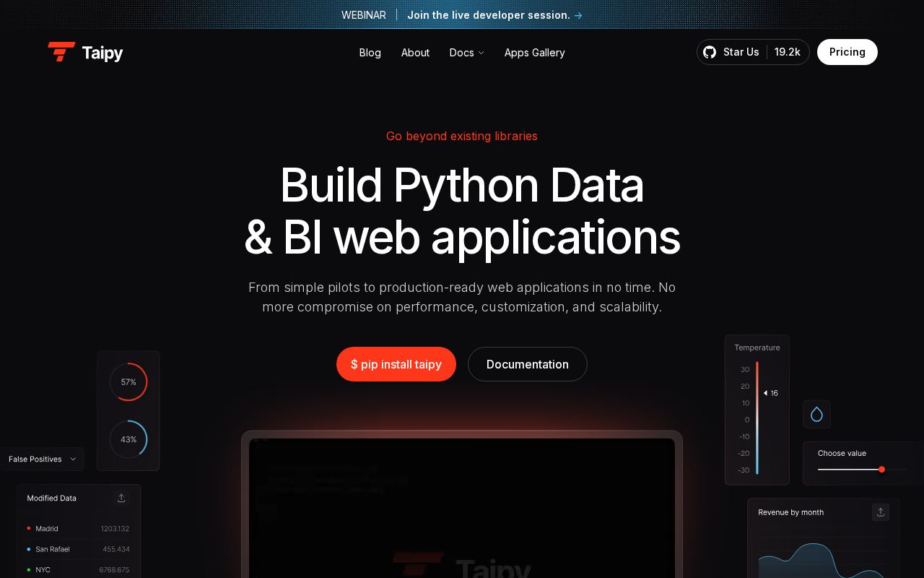Toggle the green NYC series dot
Screen dimensions: 924x578
click(29, 570)
